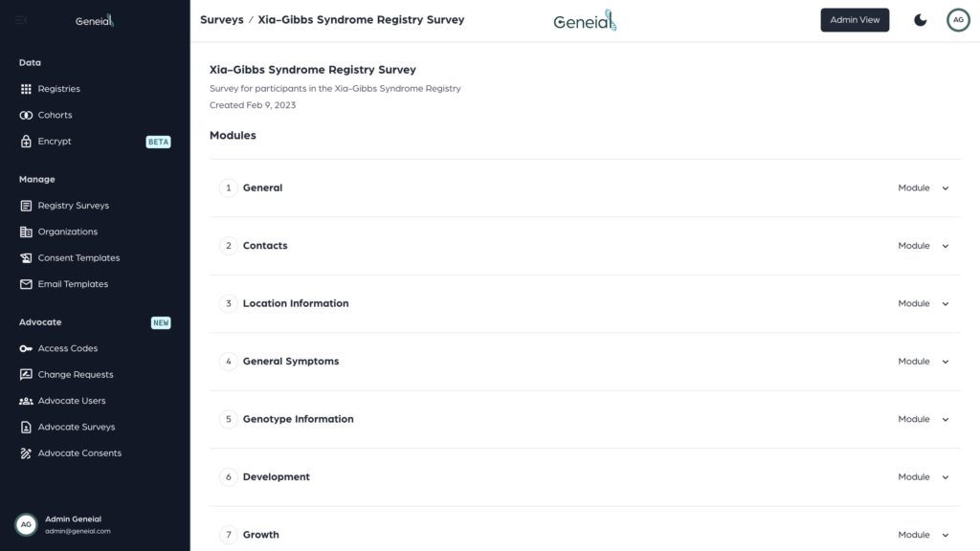Navigate to Surveys breadcrumb link
Screen dimensions: 980x551
222,20
